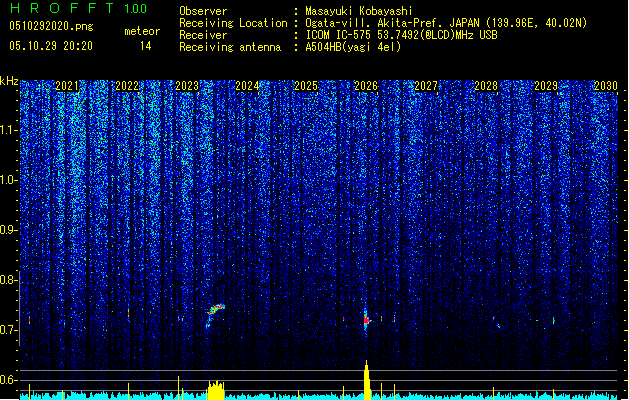Click the 0.9 kHz frequency axis label
Viewport: 629px width, 400px height.
(9, 230)
